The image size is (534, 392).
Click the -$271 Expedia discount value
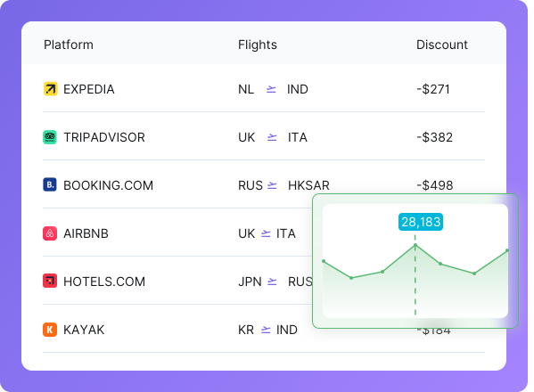433,89
